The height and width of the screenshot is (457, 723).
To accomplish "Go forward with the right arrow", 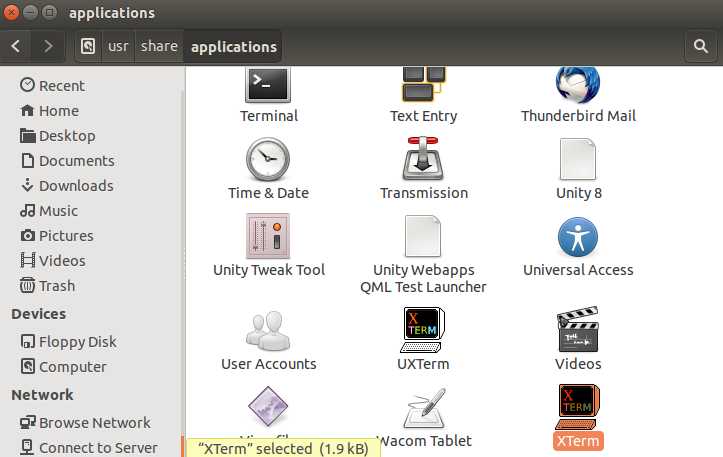I will (x=47, y=46).
